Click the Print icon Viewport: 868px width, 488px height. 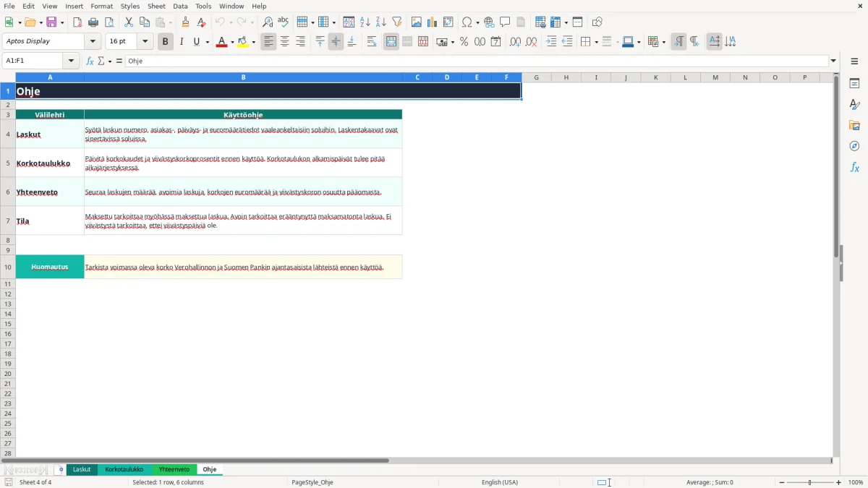[93, 22]
